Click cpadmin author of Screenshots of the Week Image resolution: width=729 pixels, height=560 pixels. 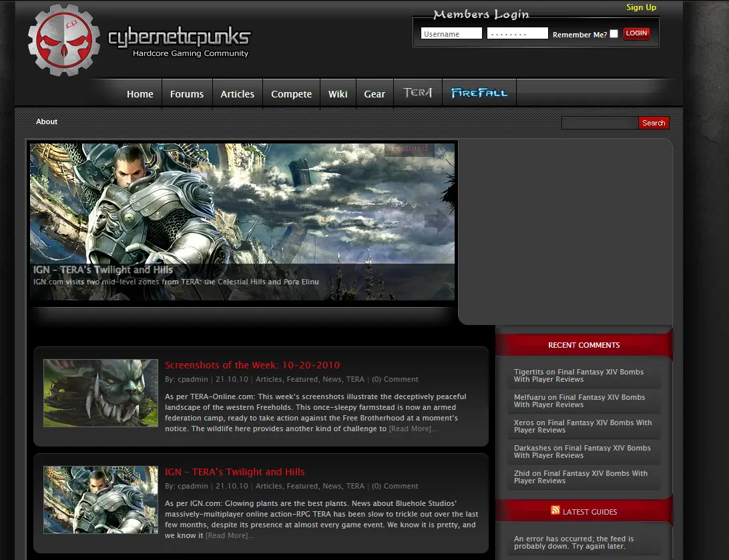click(x=192, y=379)
